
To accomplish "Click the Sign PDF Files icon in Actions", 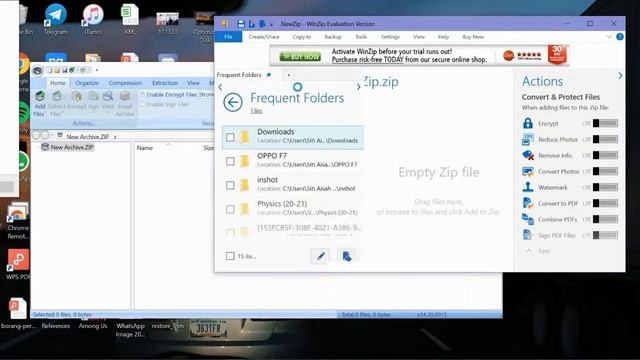I will (x=528, y=235).
